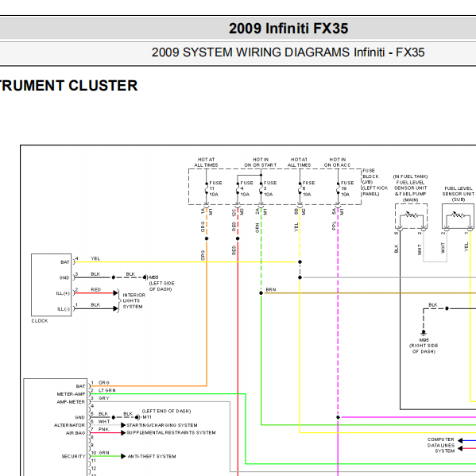
Task: Select "SUPPLEMENTAL RESTRAINTS SYSTEM" reference
Action: (171, 432)
